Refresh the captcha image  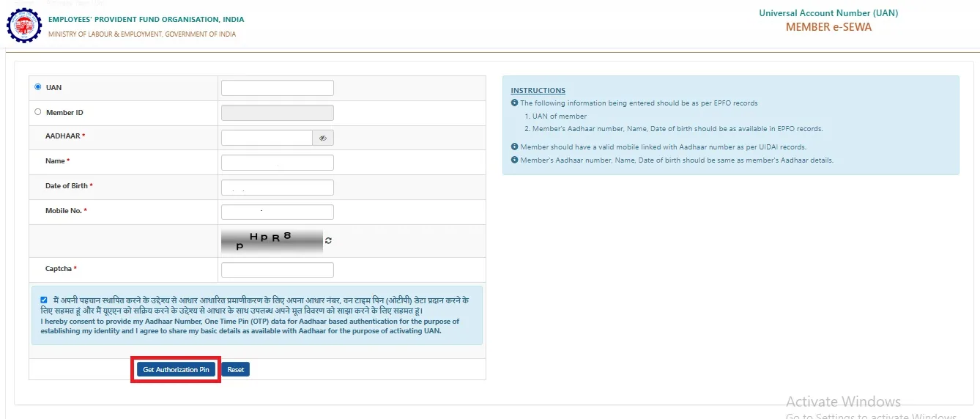click(x=329, y=241)
